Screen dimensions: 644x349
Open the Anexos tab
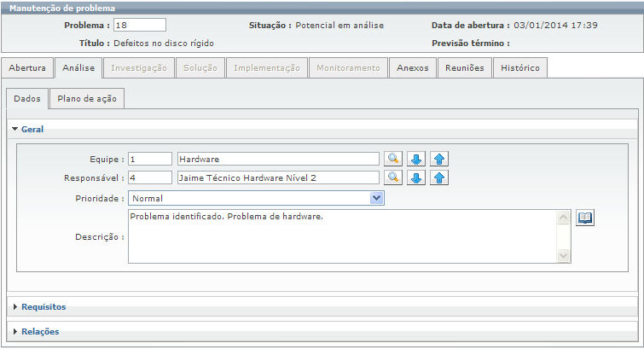pos(412,67)
